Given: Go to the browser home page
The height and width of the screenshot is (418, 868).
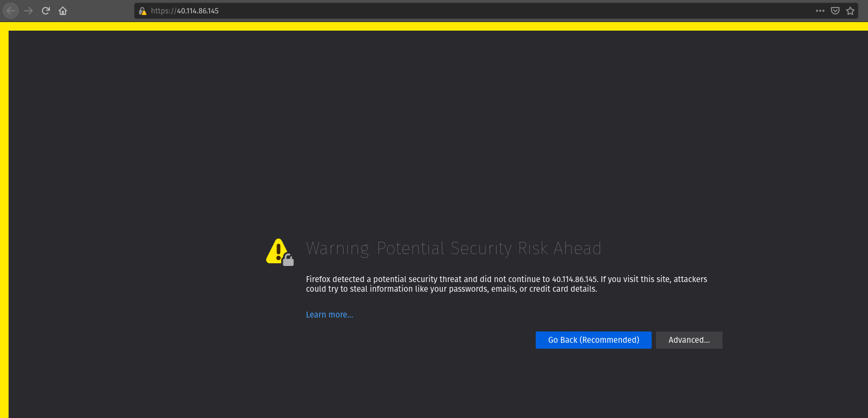Looking at the screenshot, I should point(63,11).
